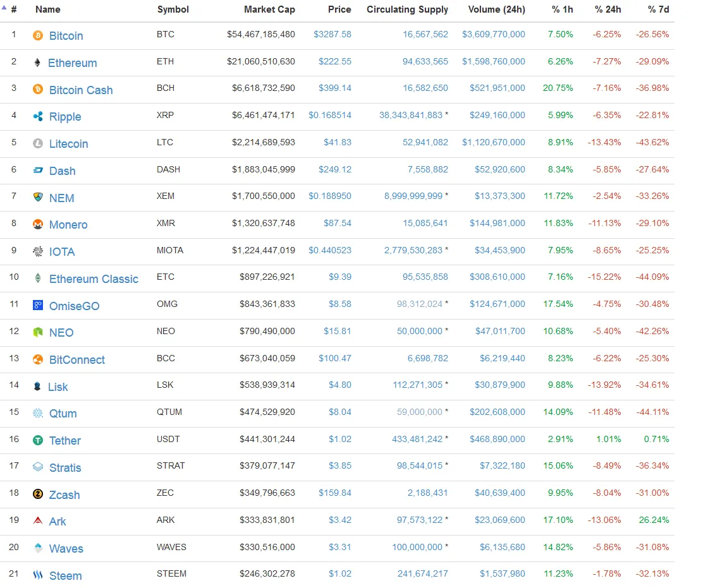713x588 pixels.
Task: Click Monero circulating supply 15,085,641
Action: point(425,224)
